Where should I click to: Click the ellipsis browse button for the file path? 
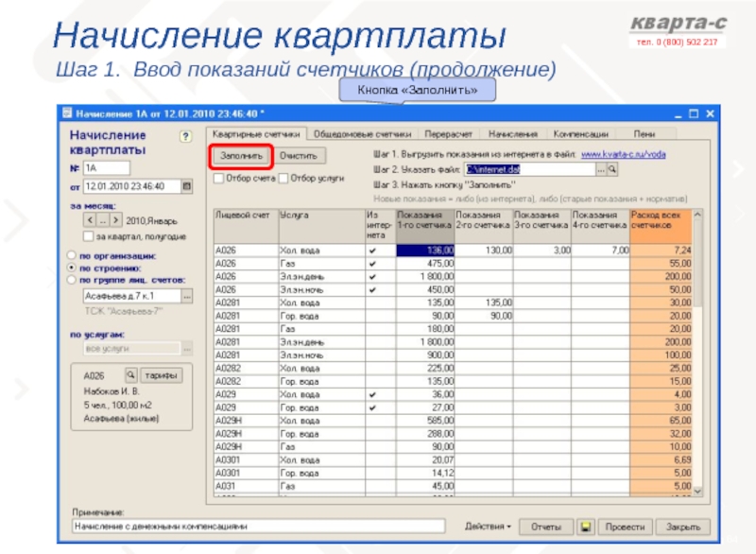pyautogui.click(x=600, y=169)
